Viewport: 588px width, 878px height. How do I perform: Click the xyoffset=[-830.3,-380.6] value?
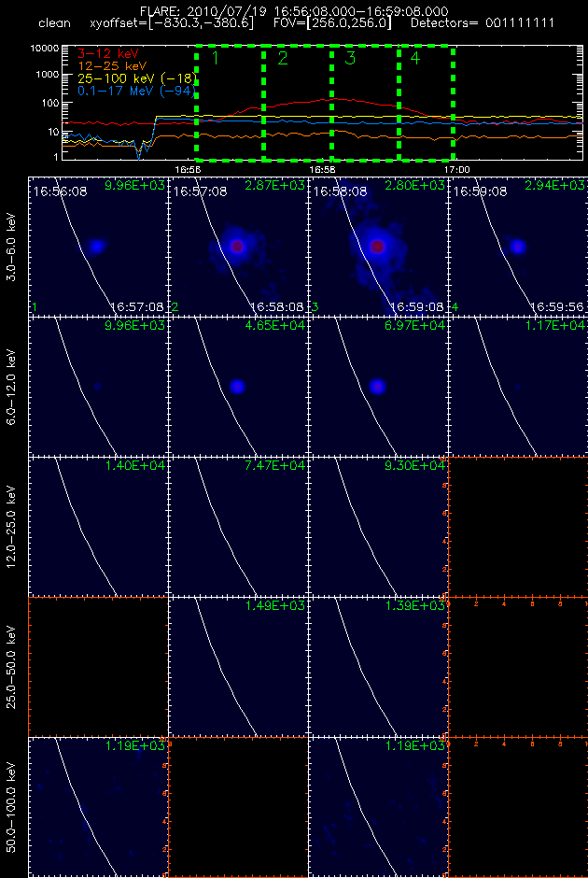[171, 24]
